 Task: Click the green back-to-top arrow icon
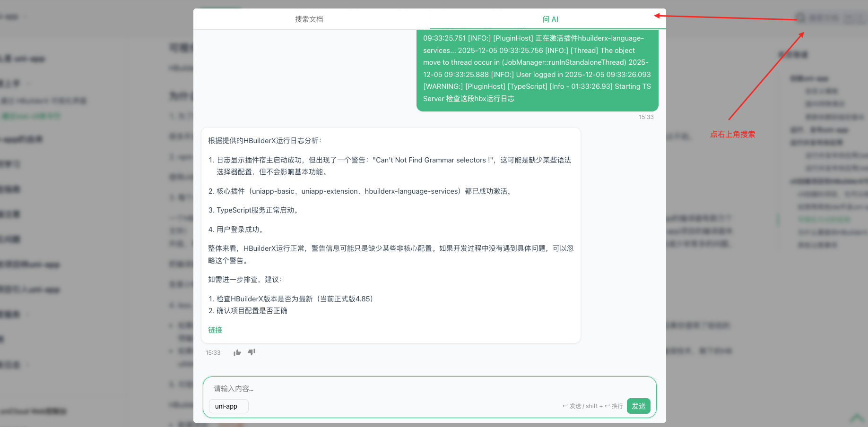[857, 418]
